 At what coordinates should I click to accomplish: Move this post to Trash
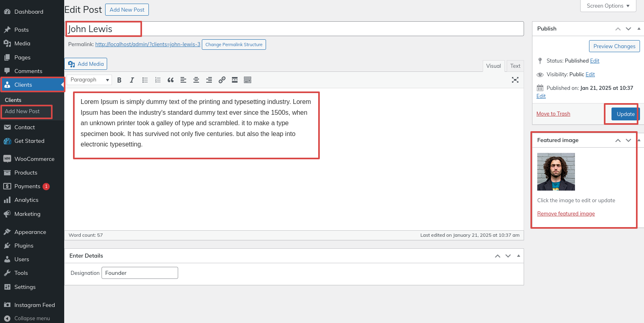coord(553,114)
